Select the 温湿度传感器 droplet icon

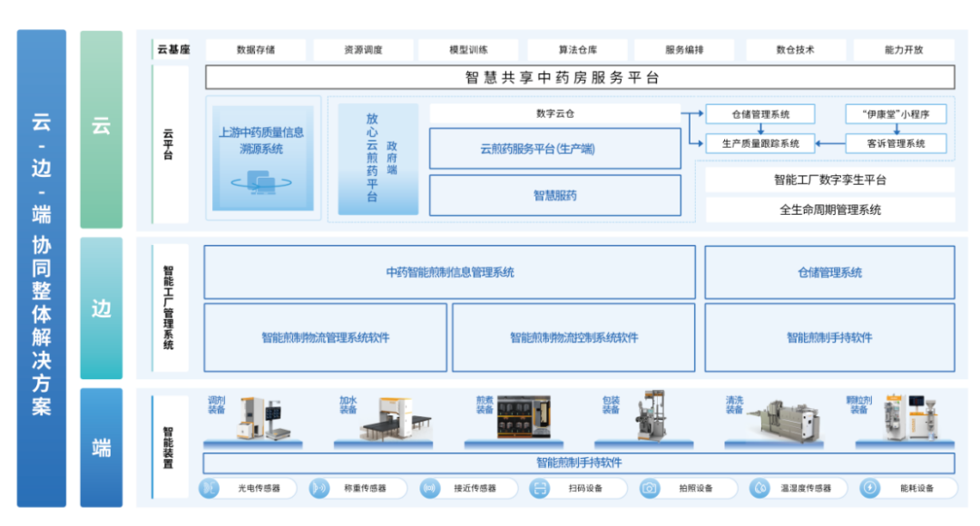click(x=759, y=488)
